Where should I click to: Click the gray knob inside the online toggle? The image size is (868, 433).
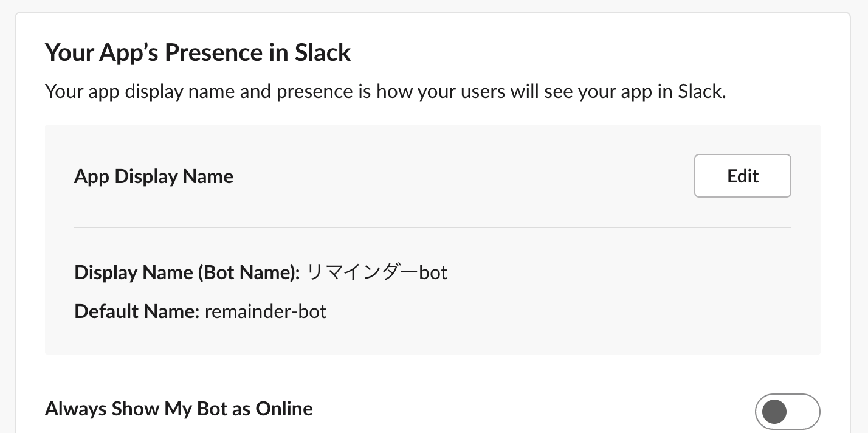(774, 412)
